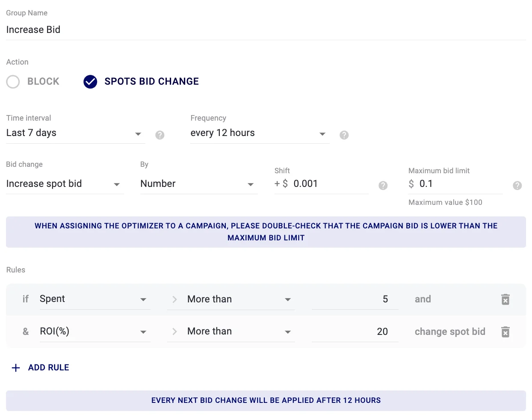Open the By dropdown showing Number

[x=250, y=185]
